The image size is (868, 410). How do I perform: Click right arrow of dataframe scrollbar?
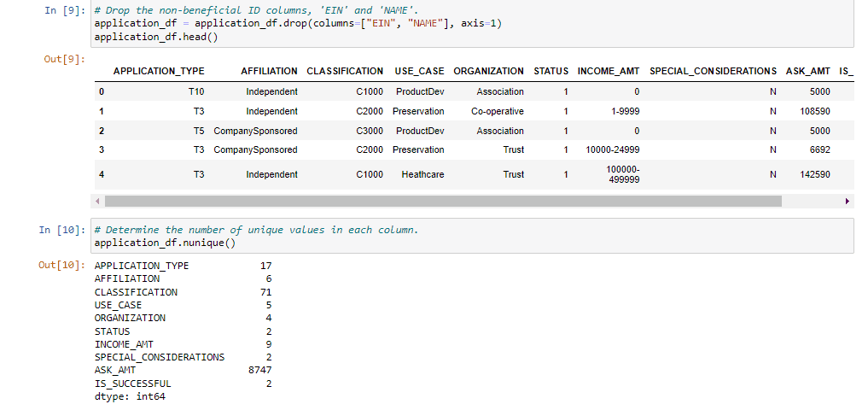(848, 201)
